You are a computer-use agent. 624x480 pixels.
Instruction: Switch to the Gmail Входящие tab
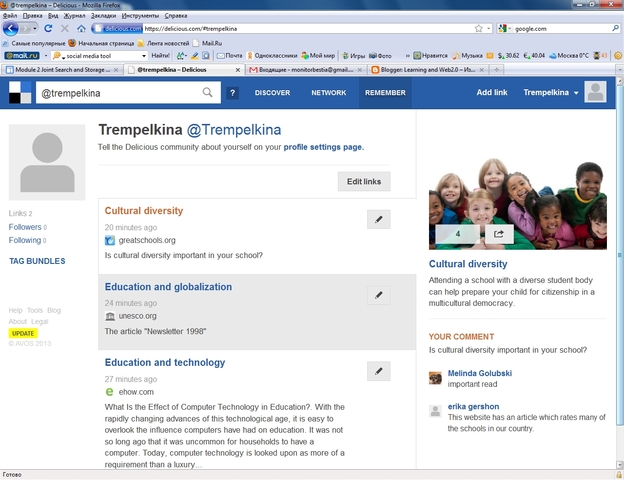306,70
